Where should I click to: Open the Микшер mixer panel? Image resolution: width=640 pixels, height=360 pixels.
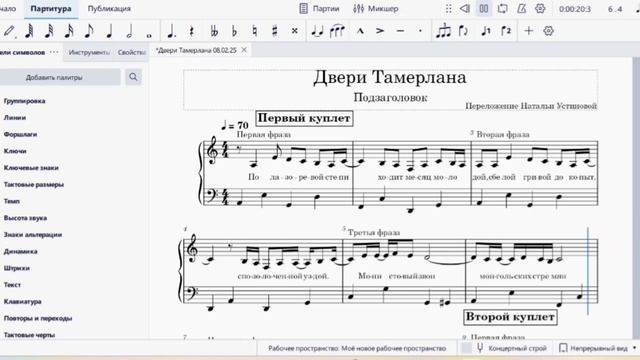376,9
